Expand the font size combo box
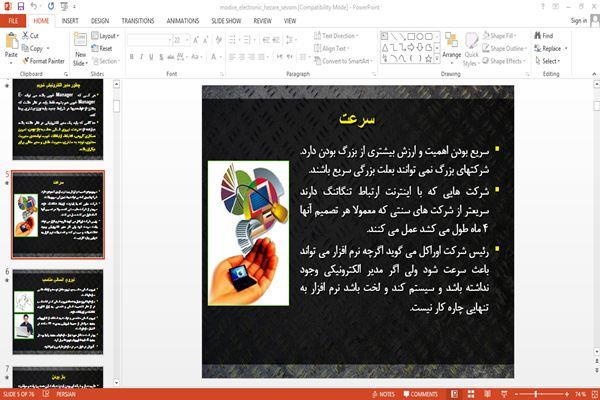The height and width of the screenshot is (400, 600). (187, 40)
